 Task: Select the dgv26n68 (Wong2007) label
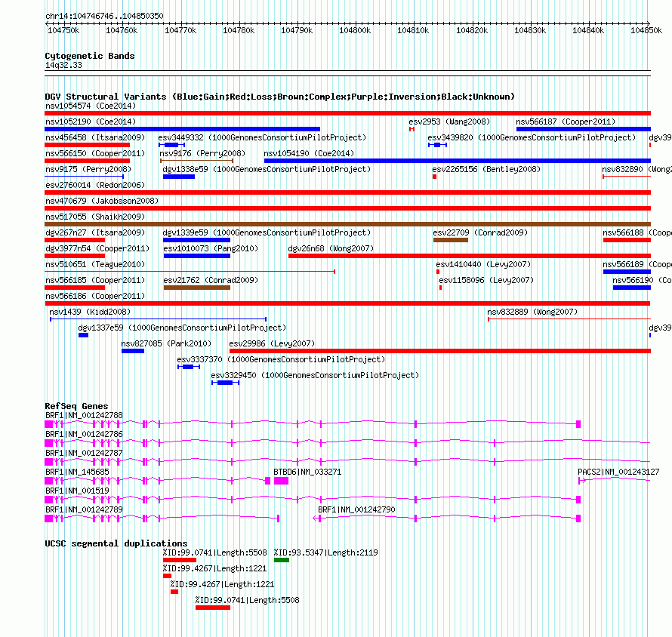(x=331, y=248)
